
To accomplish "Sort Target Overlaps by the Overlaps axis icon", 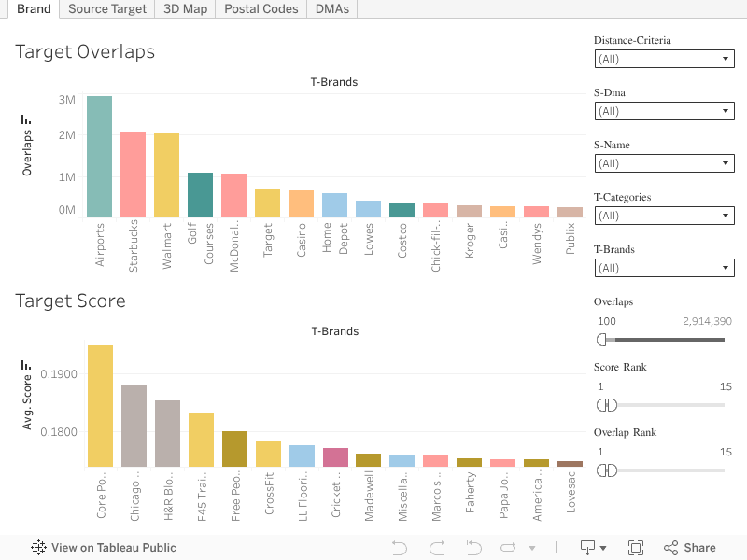I will (26, 120).
